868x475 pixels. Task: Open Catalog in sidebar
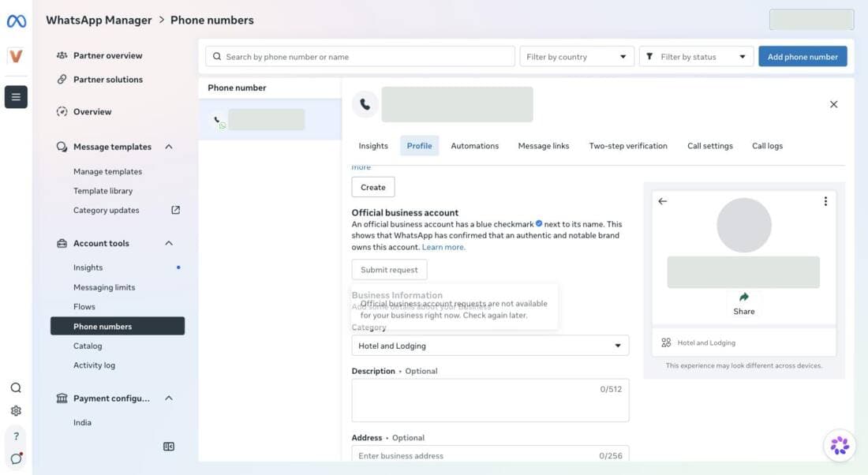88,346
